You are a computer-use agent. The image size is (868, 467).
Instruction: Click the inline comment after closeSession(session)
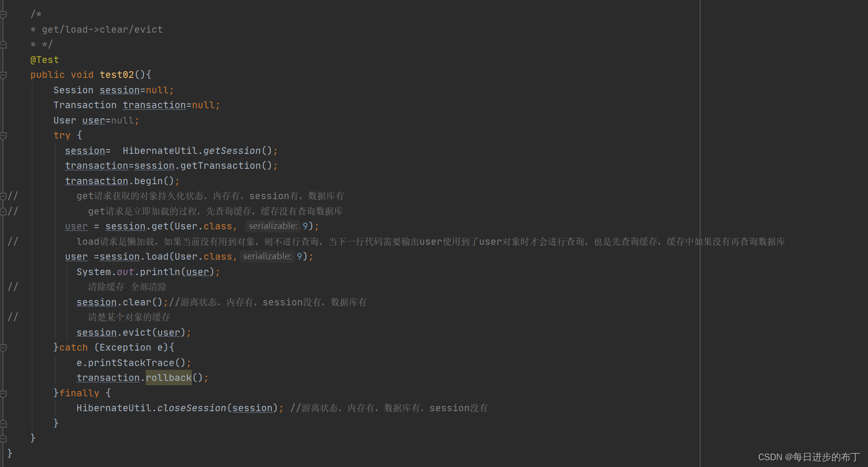(x=389, y=408)
